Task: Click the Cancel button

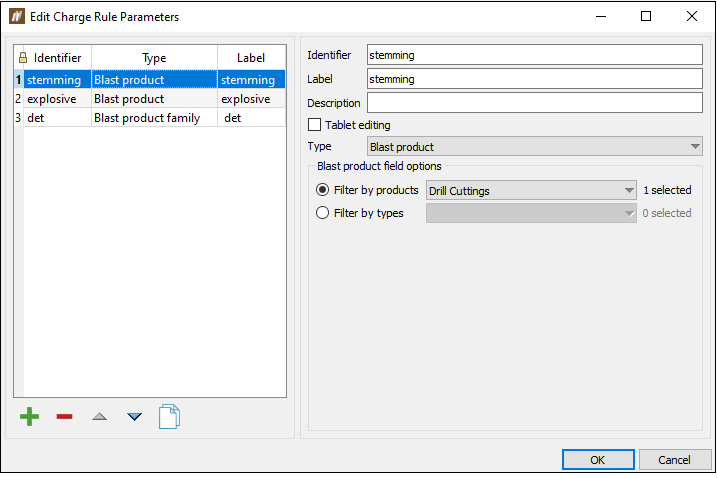Action: click(x=673, y=460)
